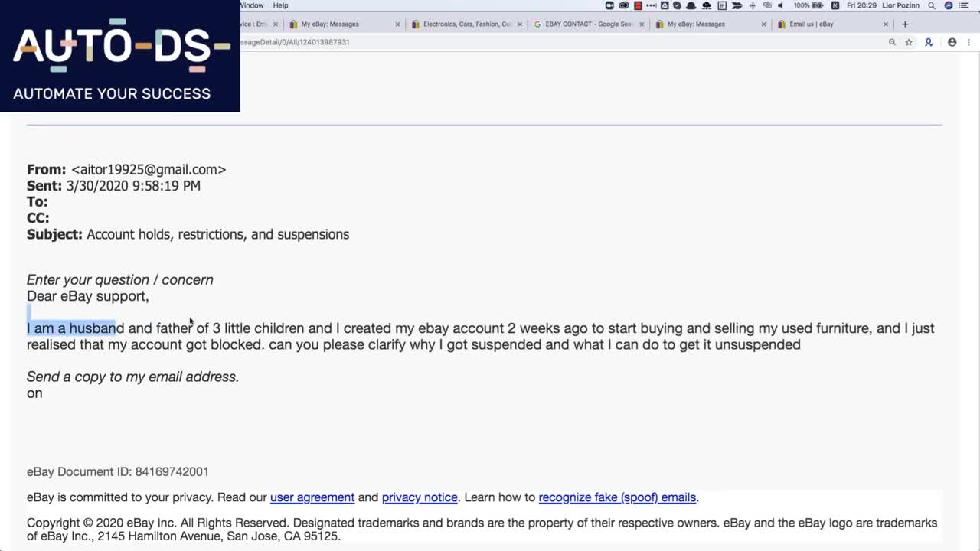The height and width of the screenshot is (551, 980).
Task: Open the privacy notice link
Action: 420,497
